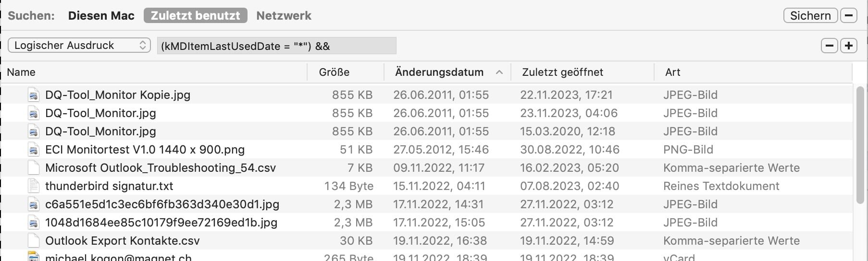Click the vCard icon of the michael.kogon file

[x=33, y=256]
